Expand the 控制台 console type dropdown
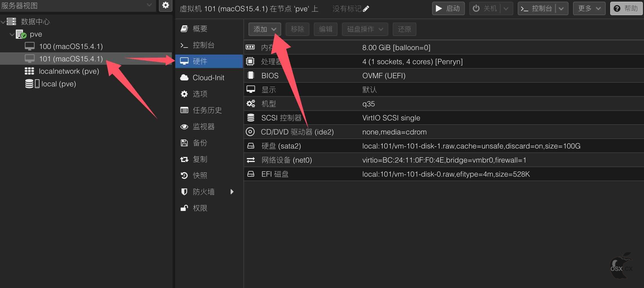This screenshot has height=288, width=644. coord(561,8)
